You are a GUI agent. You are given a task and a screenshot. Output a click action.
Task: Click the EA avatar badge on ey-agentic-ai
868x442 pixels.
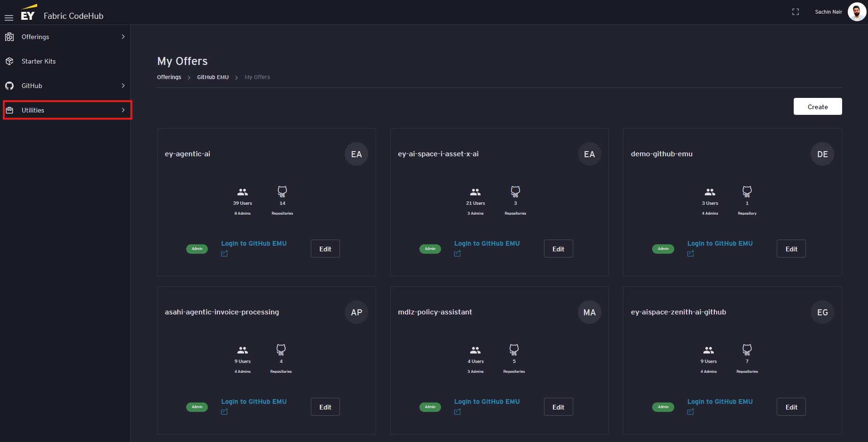click(356, 154)
